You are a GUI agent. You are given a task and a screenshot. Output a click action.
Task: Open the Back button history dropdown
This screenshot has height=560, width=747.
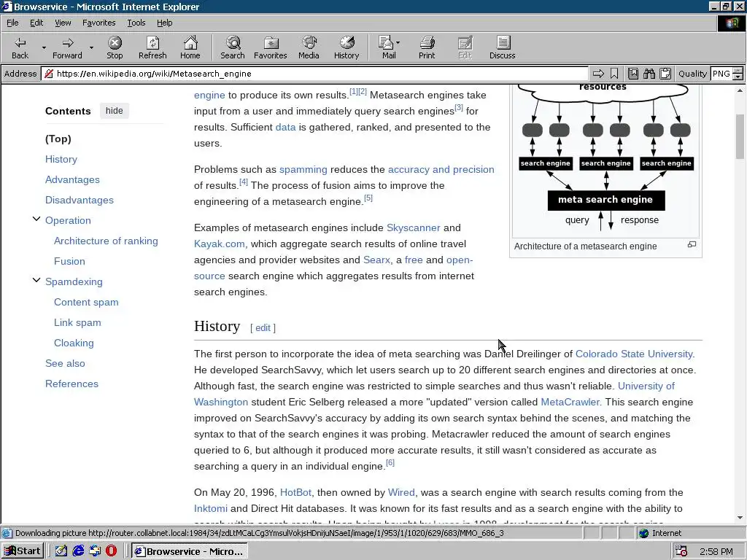pos(44,47)
